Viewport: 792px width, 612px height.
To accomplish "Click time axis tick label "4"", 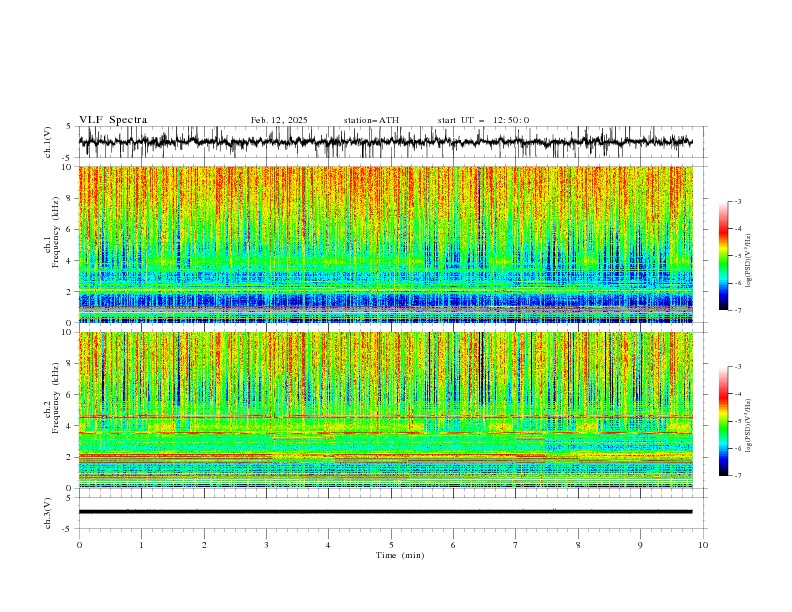I will [328, 545].
